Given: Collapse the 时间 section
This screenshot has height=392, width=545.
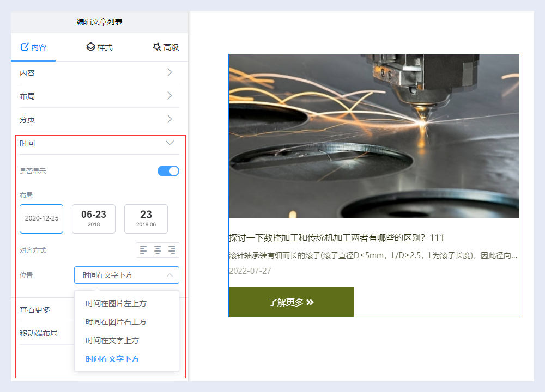Looking at the screenshot, I should tap(169, 143).
